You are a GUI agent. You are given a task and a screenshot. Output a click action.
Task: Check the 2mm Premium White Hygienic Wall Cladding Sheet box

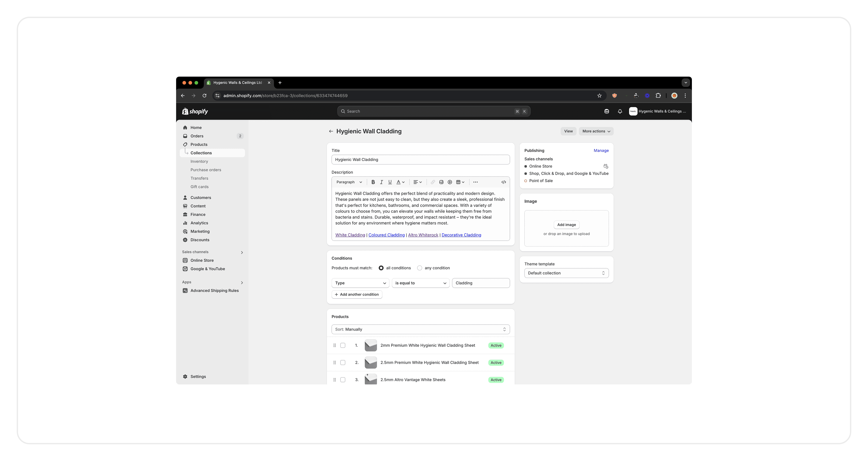343,346
